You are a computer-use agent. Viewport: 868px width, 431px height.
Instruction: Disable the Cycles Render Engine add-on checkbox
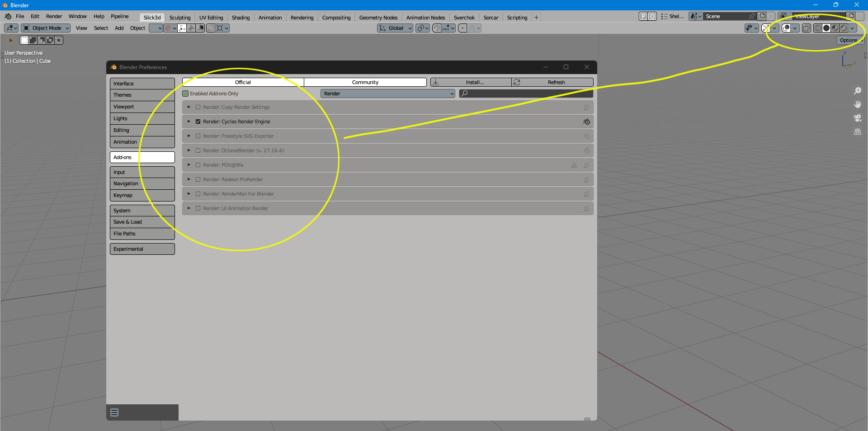coord(198,122)
